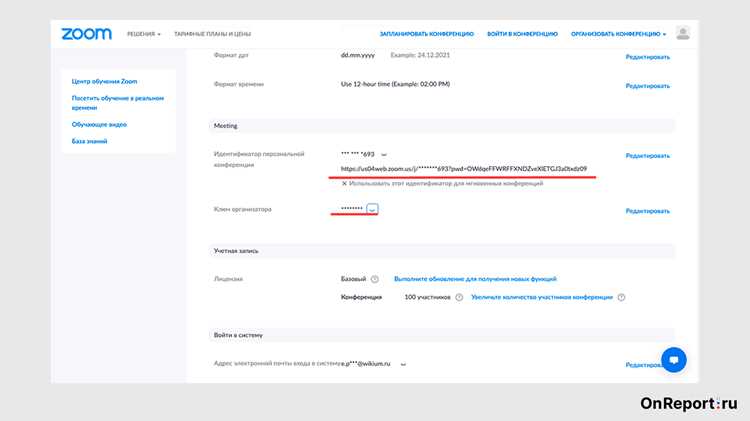Image resolution: width=750 pixels, height=421 pixels.
Task: Open Центр обучения Zoom link
Action: [104, 81]
